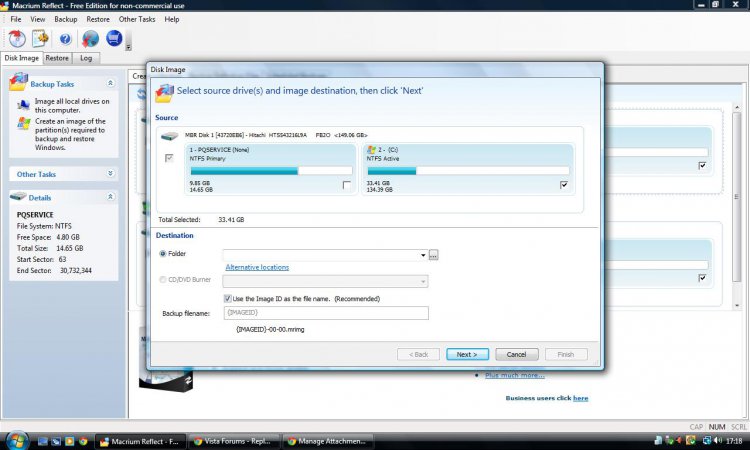
Task: Click the Chrome quick launch icon
Action: [x=83, y=441]
